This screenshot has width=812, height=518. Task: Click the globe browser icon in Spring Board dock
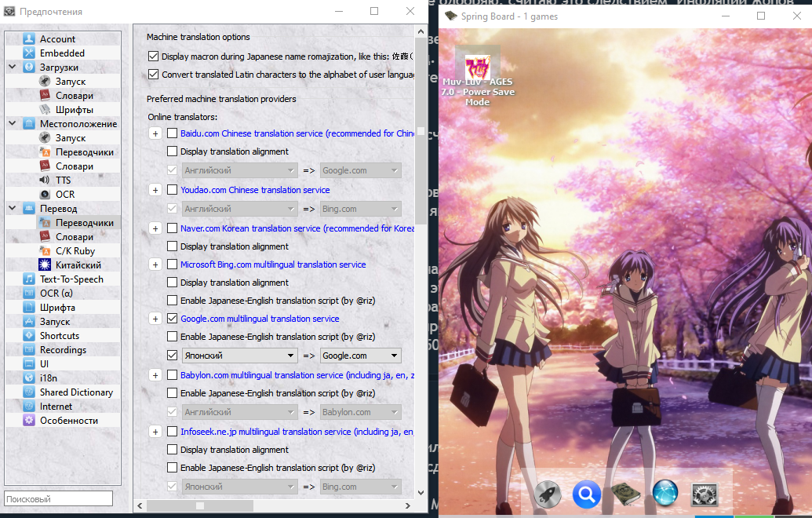coord(665,493)
